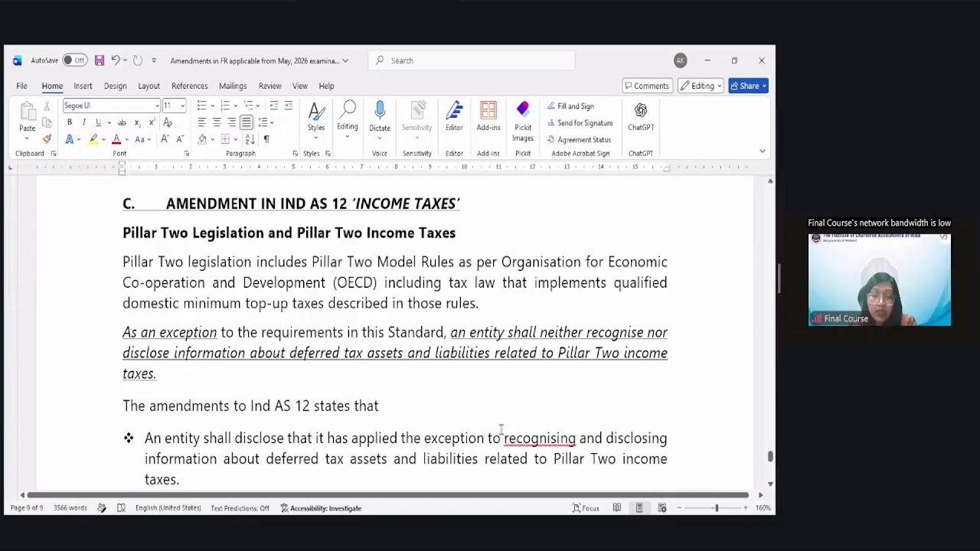The width and height of the screenshot is (980, 551).
Task: Click the Share button
Action: 748,86
